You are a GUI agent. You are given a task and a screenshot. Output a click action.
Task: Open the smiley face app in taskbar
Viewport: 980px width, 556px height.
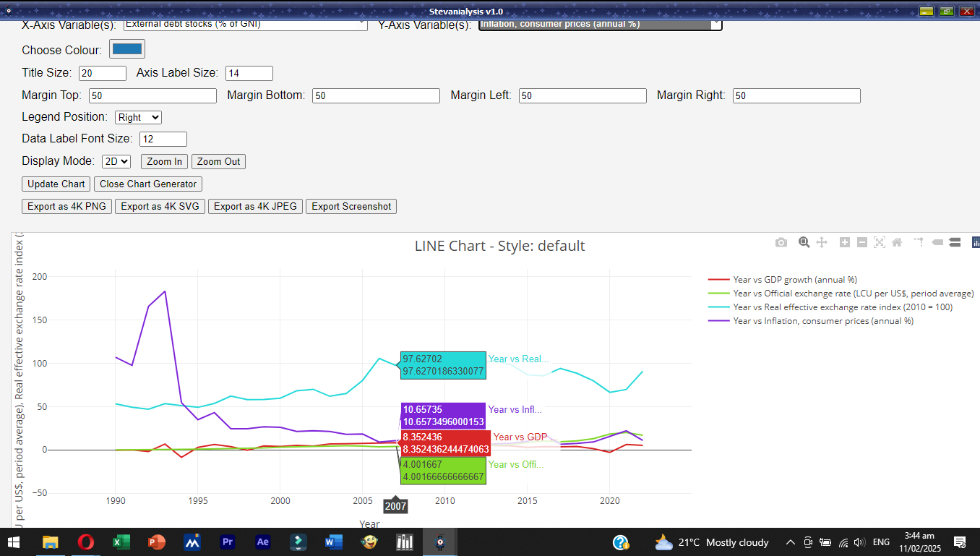tap(369, 542)
